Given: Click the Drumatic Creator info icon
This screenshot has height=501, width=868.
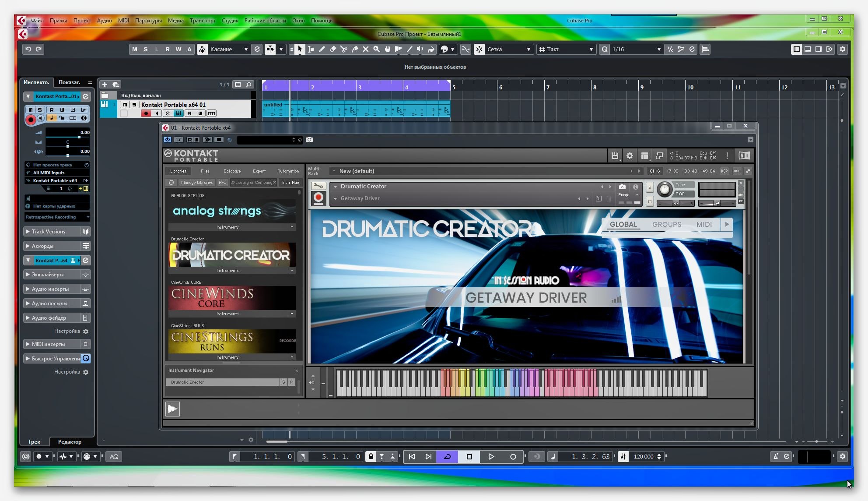Looking at the screenshot, I should coord(636,187).
